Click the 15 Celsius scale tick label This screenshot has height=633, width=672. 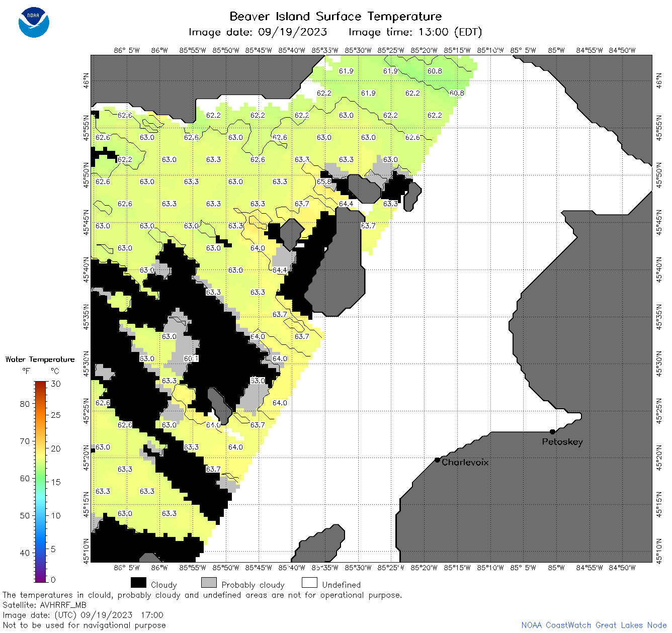pos(56,482)
